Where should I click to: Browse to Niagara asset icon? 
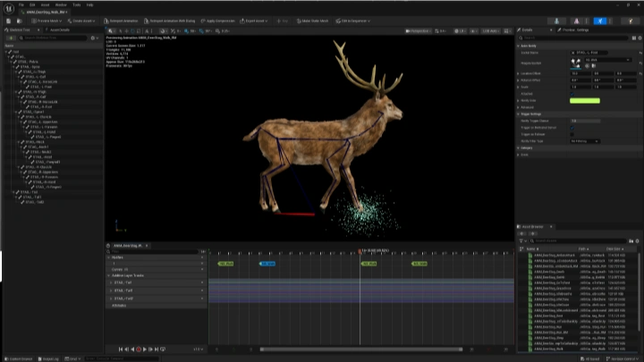pyautogui.click(x=594, y=65)
